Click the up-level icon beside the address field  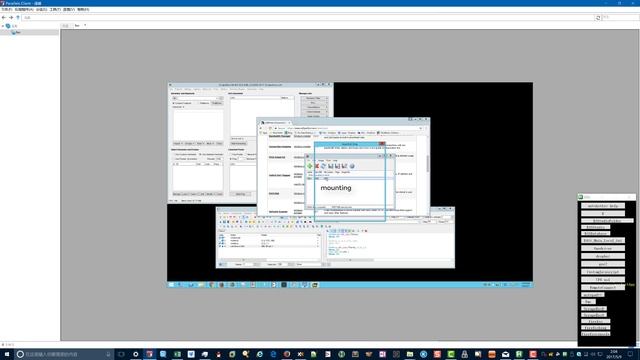click(x=18, y=18)
